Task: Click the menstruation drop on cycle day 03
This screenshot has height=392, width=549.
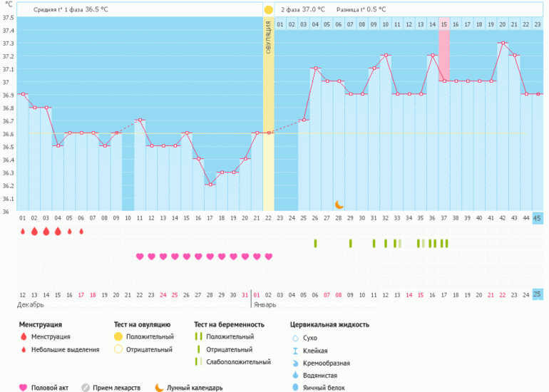Action: 46,231
